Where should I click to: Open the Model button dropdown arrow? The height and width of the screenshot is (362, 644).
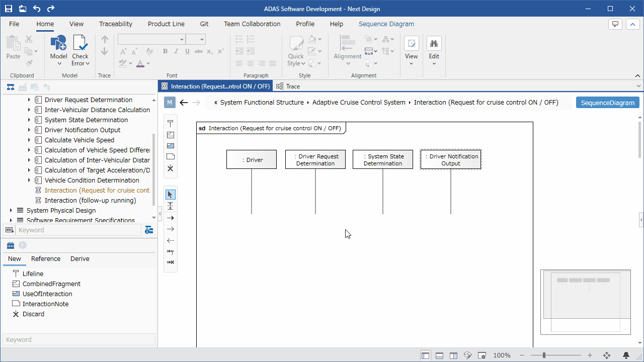(59, 63)
